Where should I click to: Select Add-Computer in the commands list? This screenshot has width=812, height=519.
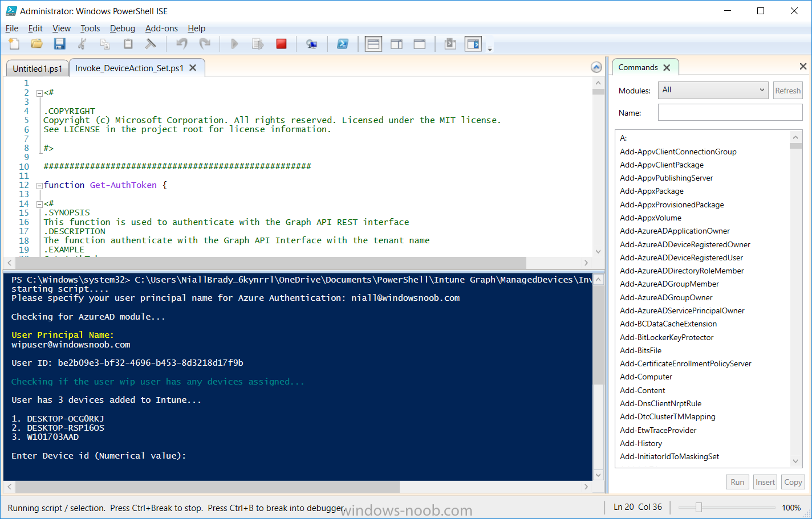pos(646,377)
